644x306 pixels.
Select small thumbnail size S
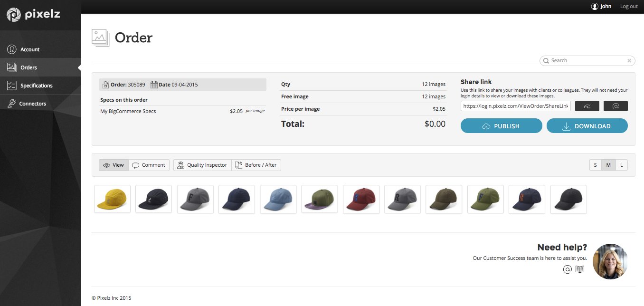(596, 165)
